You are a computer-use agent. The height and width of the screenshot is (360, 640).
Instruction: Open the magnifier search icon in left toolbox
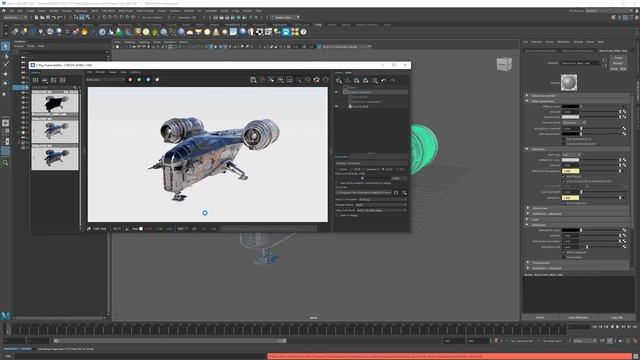coord(5,163)
